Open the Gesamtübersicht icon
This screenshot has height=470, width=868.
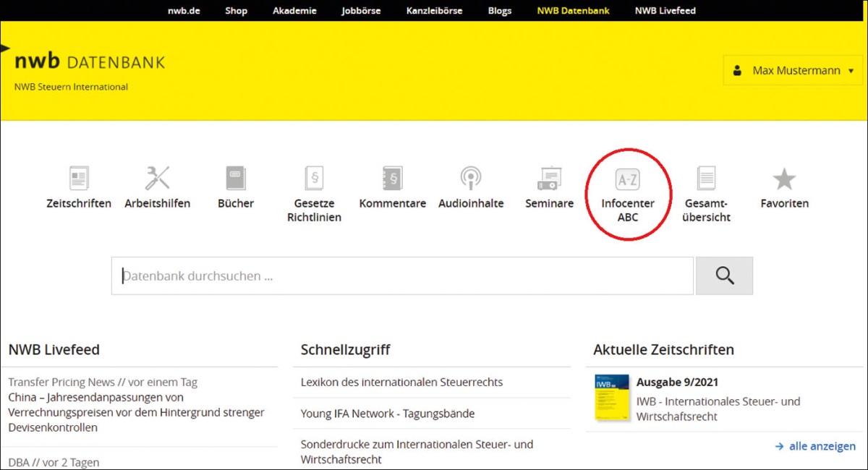[x=706, y=178]
